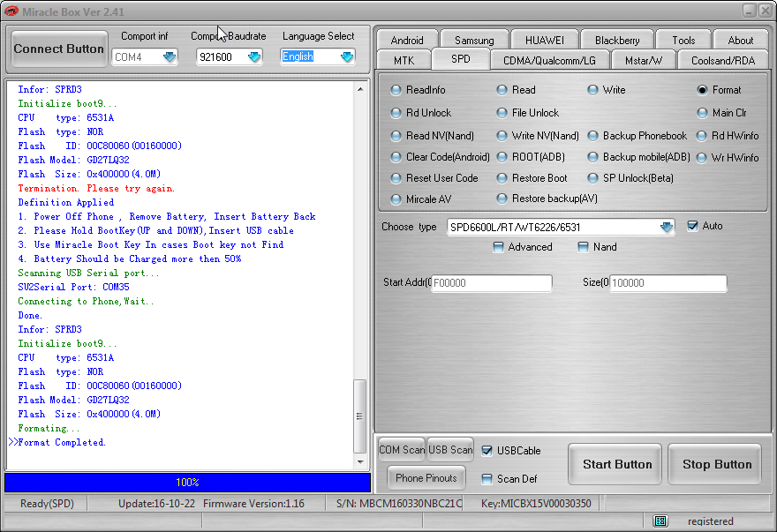
Task: Open the Tools tab
Action: coord(683,40)
